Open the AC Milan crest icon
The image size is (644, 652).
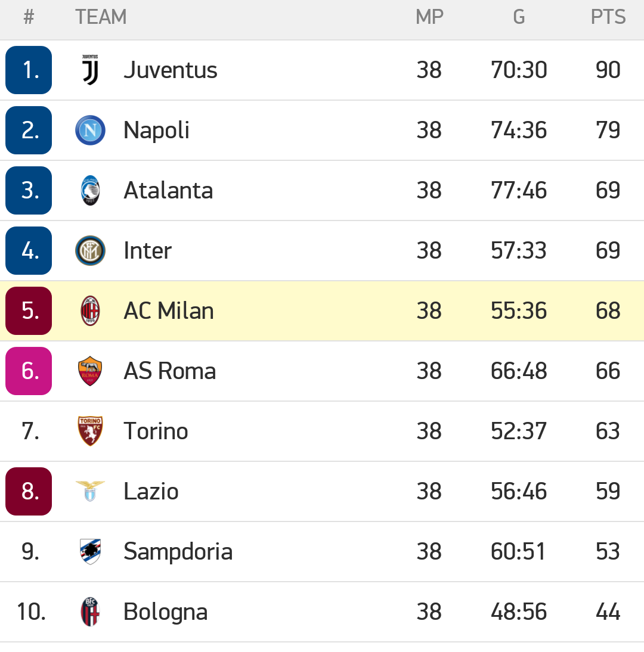90,311
